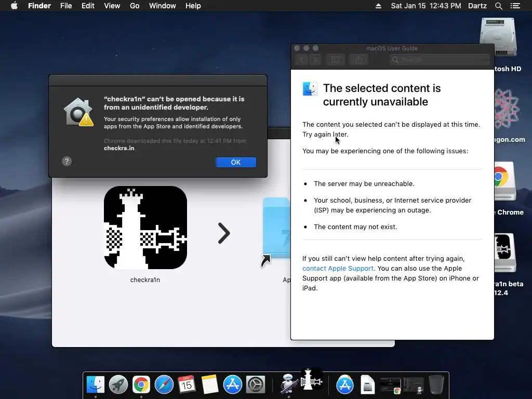Click the User Guide search field

tap(440, 60)
